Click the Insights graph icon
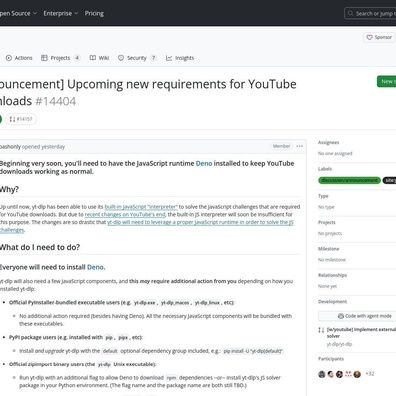 coord(169,58)
